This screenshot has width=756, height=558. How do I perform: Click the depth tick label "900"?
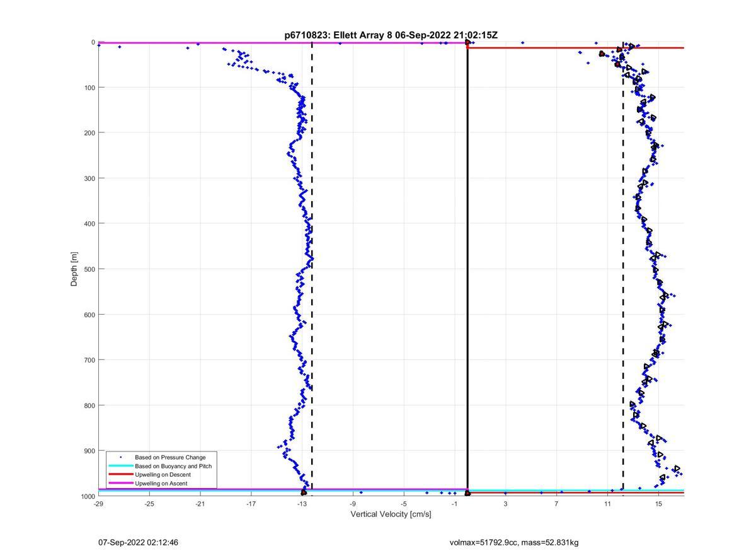point(89,451)
